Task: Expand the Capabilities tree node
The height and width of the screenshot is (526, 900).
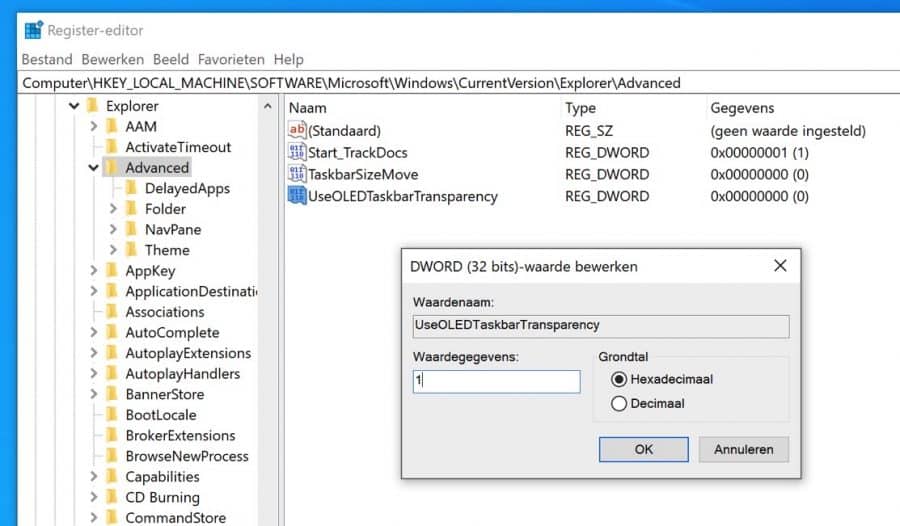Action: coord(94,477)
